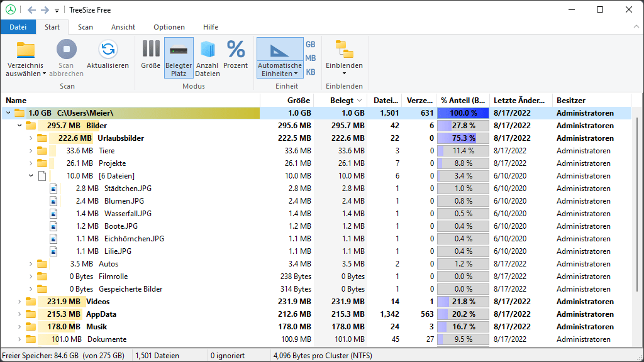Click the AppData folder icon
644x362 pixels.
(x=31, y=314)
